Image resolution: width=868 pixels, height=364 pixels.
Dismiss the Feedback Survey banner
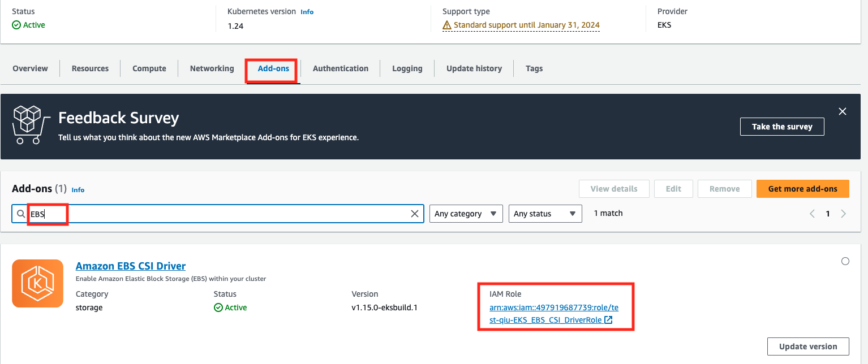pos(842,111)
